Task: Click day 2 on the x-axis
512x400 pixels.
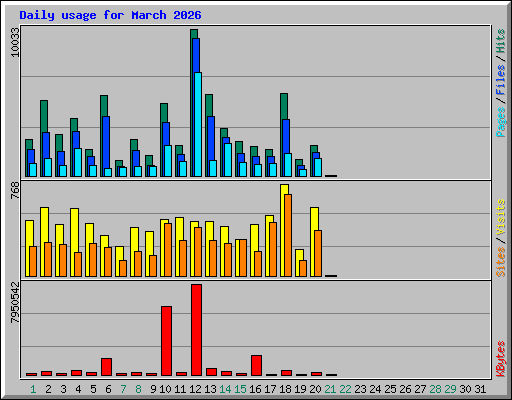Action: point(48,389)
